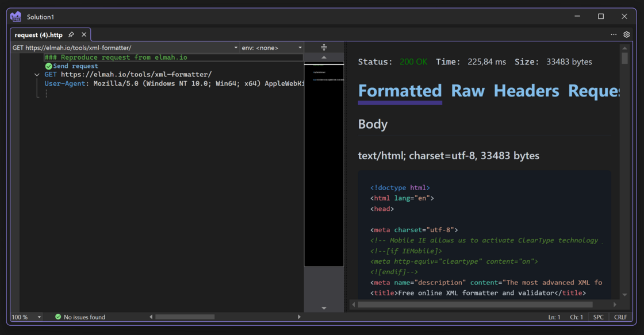Pin the request (4).http tab

[x=71, y=34]
